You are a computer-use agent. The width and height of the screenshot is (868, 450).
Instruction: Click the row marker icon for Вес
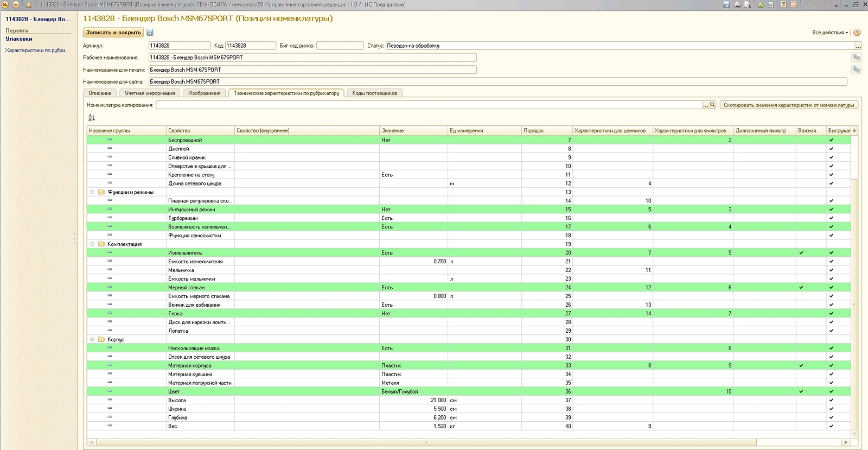coord(110,426)
